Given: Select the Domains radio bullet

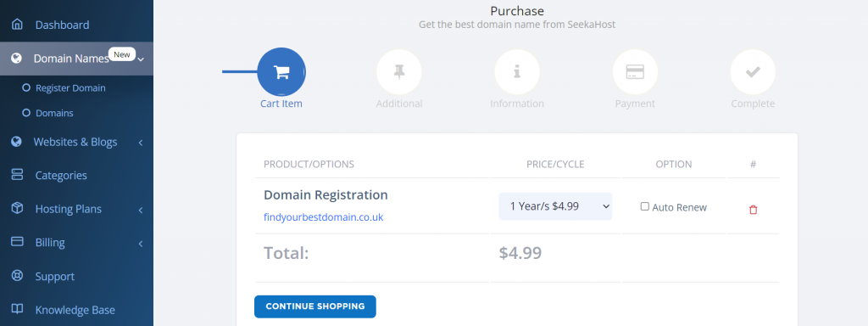Looking at the screenshot, I should tap(25, 113).
